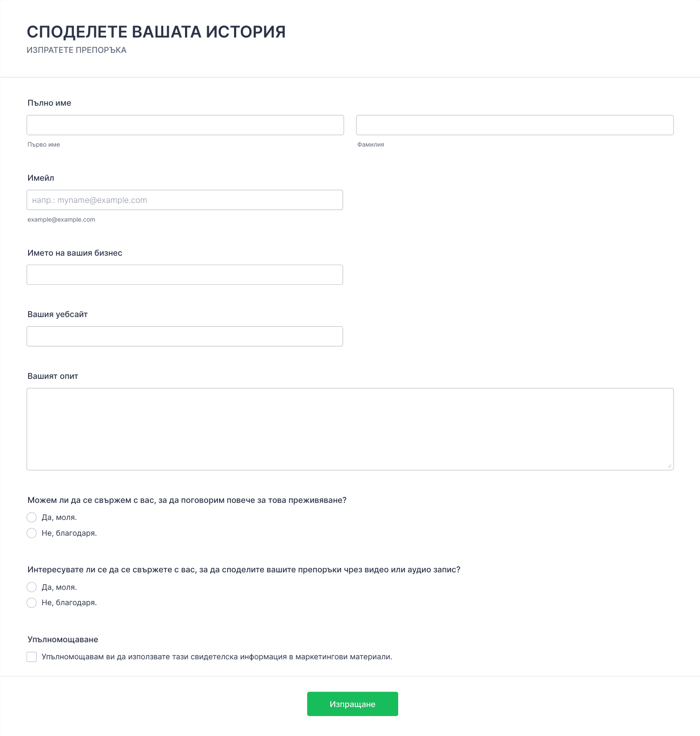Click the green Изпращане button
This screenshot has width=700, height=736.
coord(353,704)
